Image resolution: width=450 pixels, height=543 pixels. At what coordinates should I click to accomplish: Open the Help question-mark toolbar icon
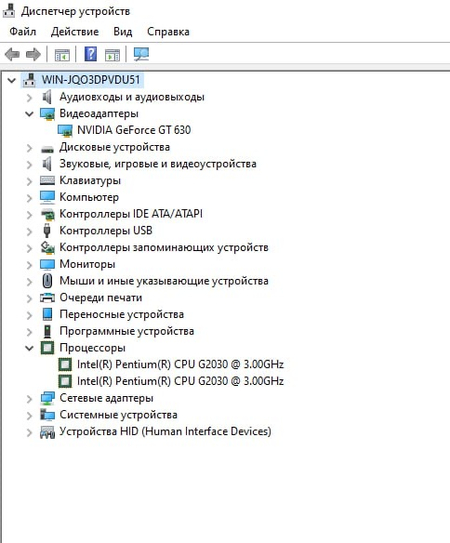click(x=90, y=54)
